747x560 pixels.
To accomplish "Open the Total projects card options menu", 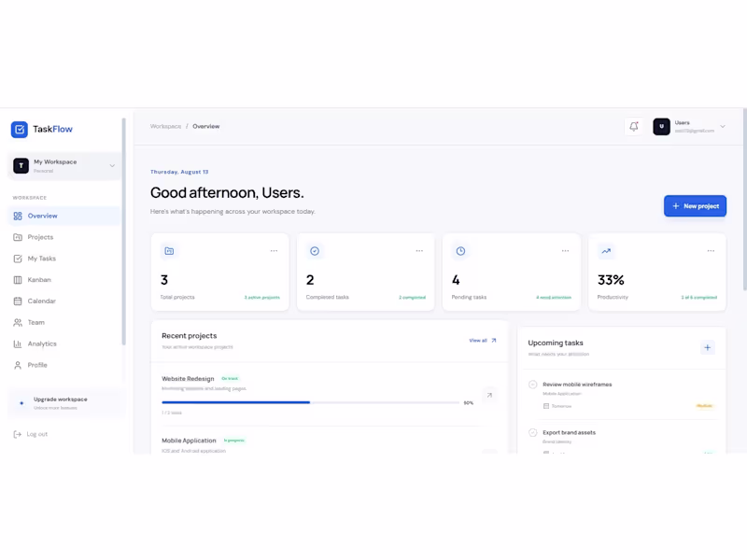I will tap(274, 251).
